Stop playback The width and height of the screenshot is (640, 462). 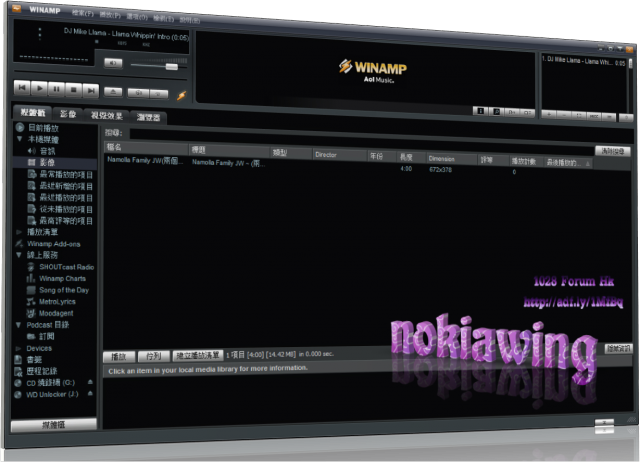point(73,89)
